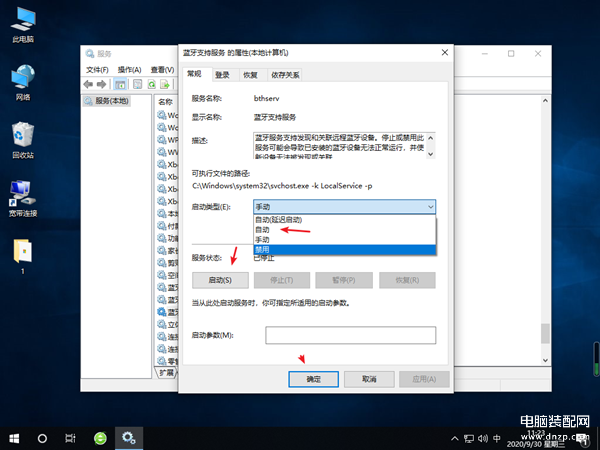Click the Services gear taskbar icon
600x450 pixels.
click(129, 438)
